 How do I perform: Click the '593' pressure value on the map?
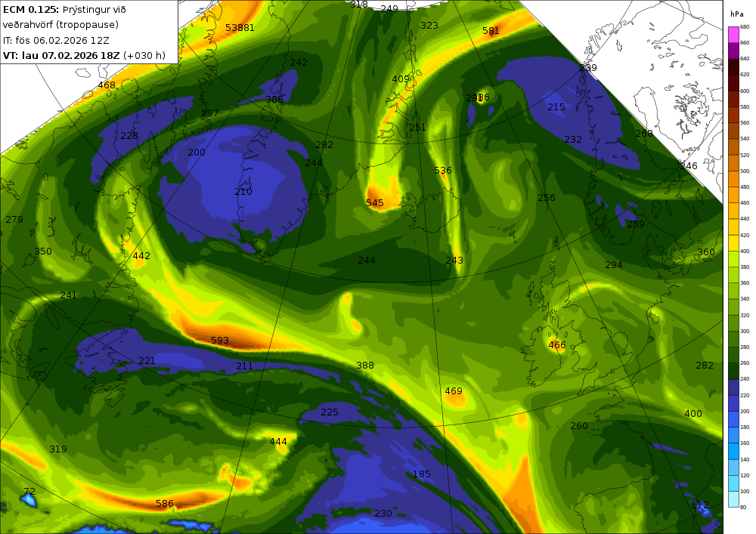[x=220, y=341]
